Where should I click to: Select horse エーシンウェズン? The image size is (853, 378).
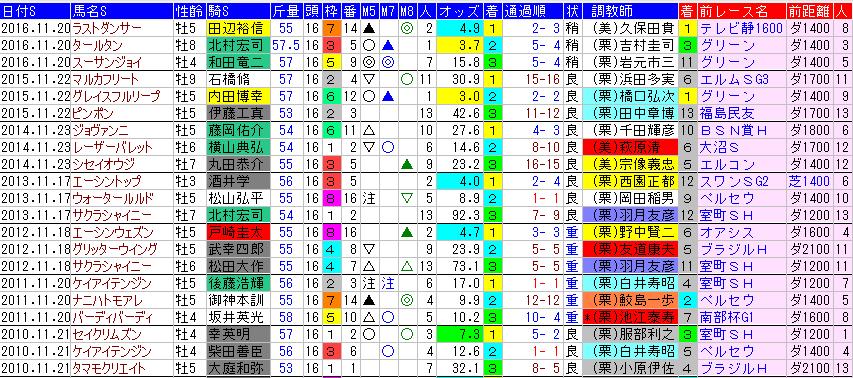(112, 232)
